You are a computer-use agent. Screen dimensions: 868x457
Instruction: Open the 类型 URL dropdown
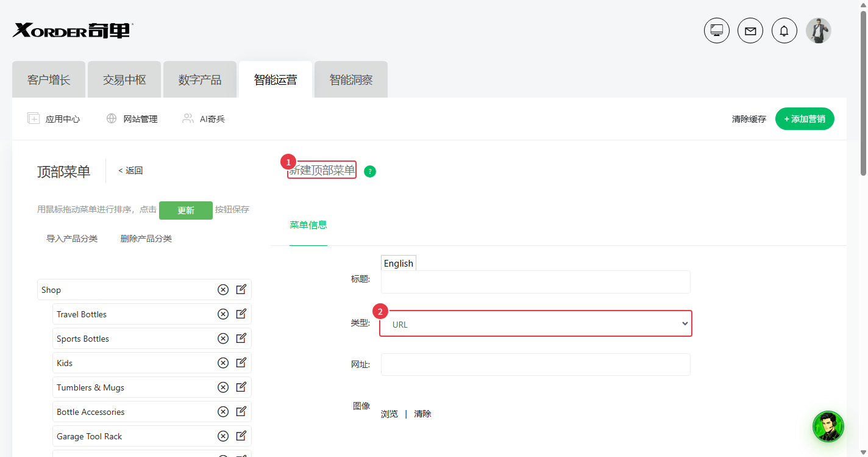[536, 324]
